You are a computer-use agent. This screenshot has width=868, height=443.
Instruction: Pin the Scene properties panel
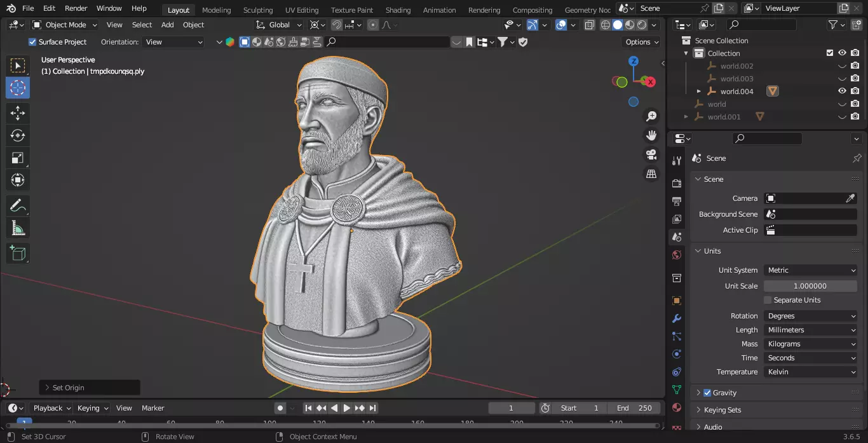pos(857,158)
